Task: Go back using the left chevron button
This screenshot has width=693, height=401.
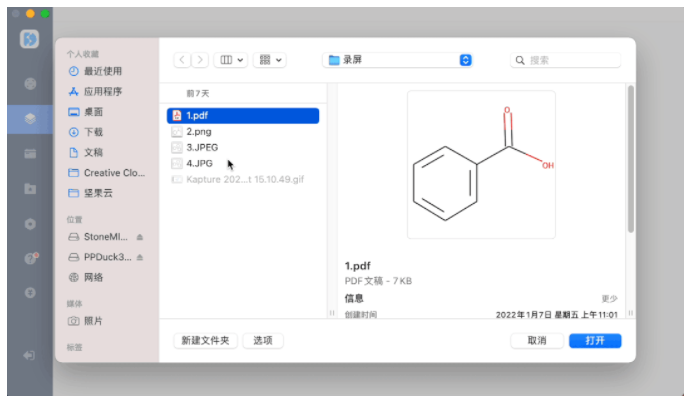Action: click(181, 60)
